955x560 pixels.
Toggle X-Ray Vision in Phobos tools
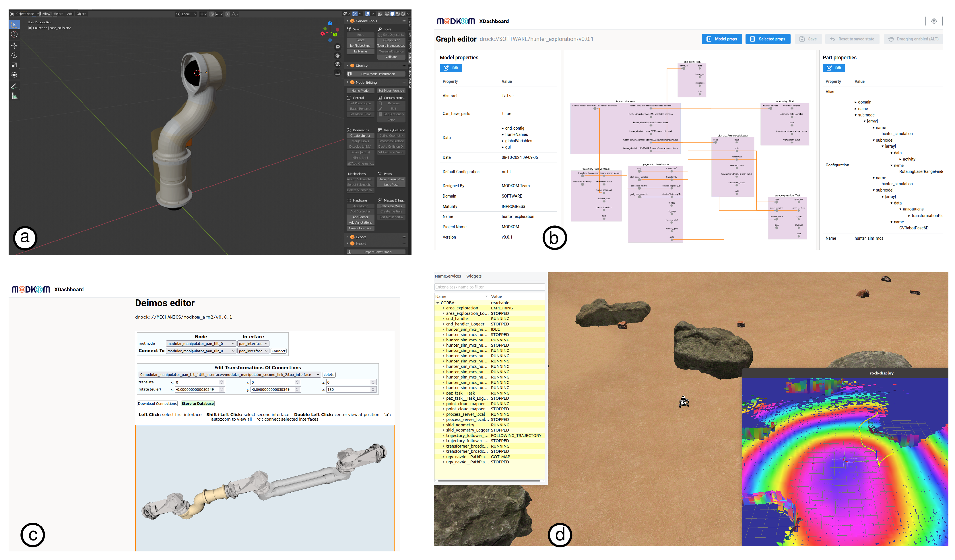391,40
